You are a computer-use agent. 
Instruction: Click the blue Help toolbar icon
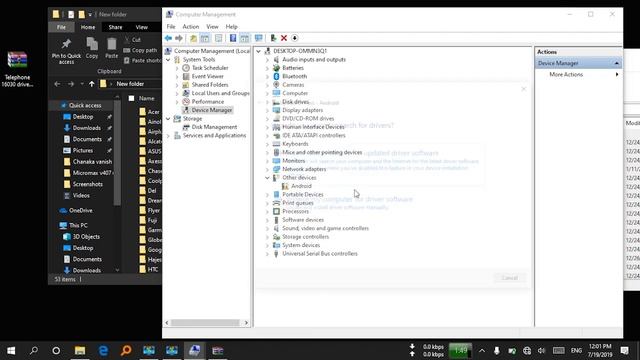[x=233, y=38]
